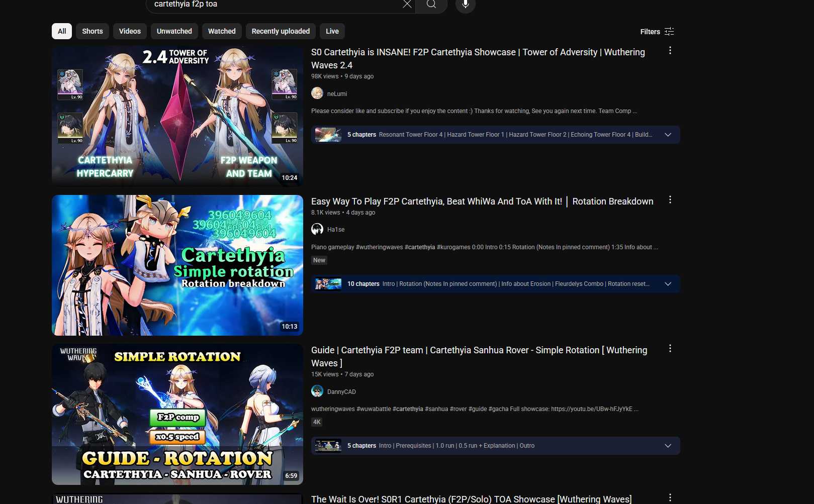Select the Live filter chip
814x504 pixels.
pos(332,31)
